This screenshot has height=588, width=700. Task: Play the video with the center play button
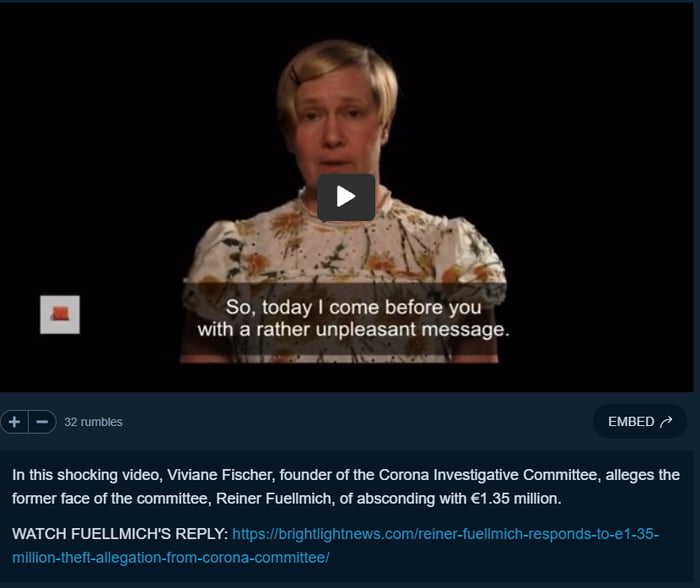click(x=346, y=197)
